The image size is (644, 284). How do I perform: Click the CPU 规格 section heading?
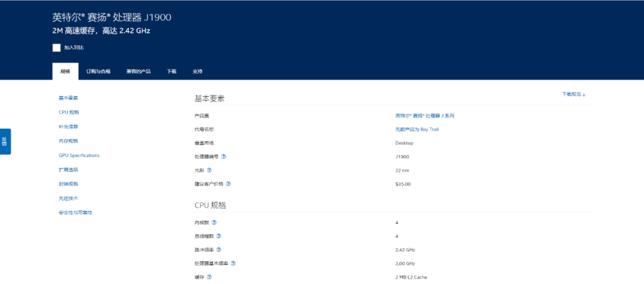pos(210,205)
